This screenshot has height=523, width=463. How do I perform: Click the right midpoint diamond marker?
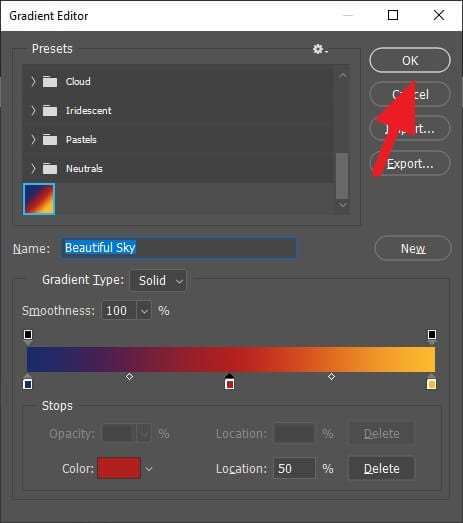pos(331,377)
